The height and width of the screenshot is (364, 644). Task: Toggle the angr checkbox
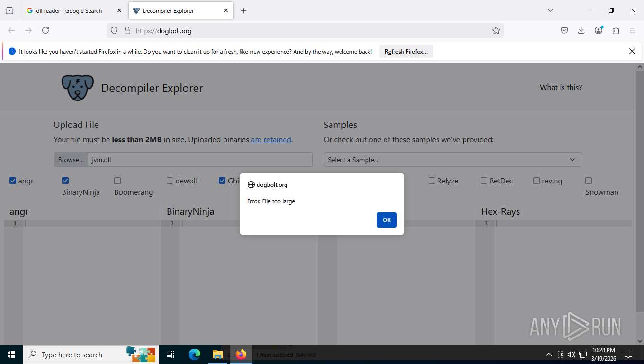click(x=13, y=181)
